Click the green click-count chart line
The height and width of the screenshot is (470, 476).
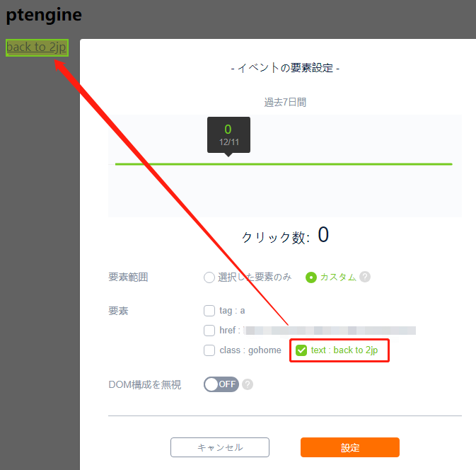coord(284,164)
